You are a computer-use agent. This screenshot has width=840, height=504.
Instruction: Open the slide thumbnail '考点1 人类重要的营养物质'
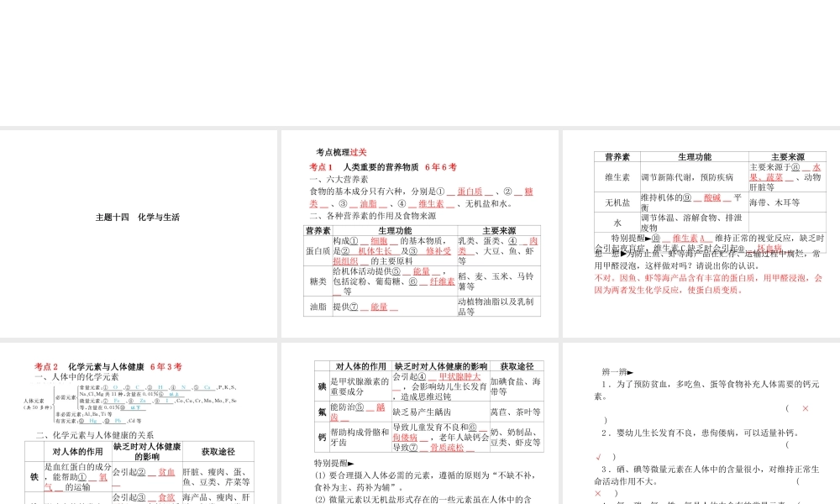[x=419, y=234]
